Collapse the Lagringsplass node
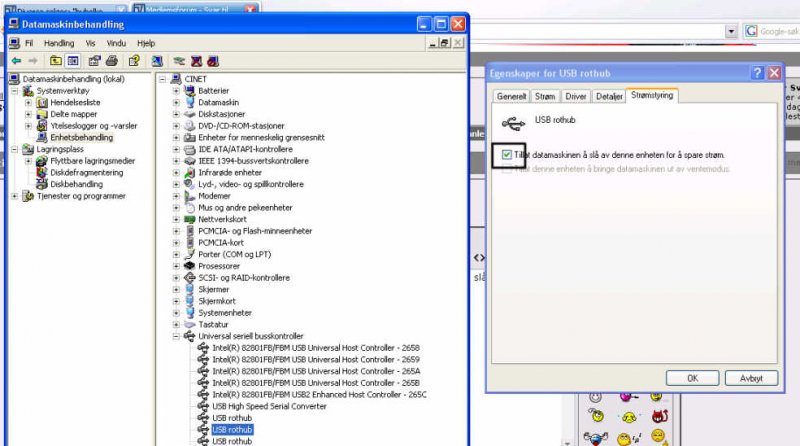The height and width of the screenshot is (446, 800). (15, 150)
